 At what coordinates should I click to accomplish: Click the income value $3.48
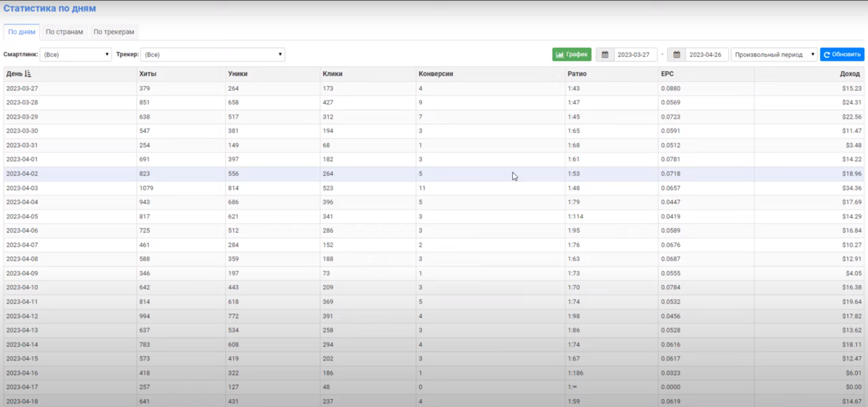853,145
